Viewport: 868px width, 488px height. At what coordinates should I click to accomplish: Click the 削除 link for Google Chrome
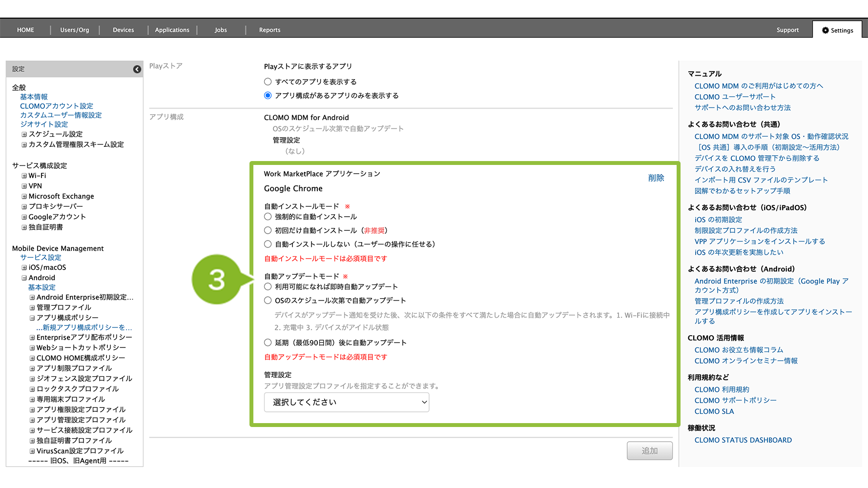tap(656, 178)
